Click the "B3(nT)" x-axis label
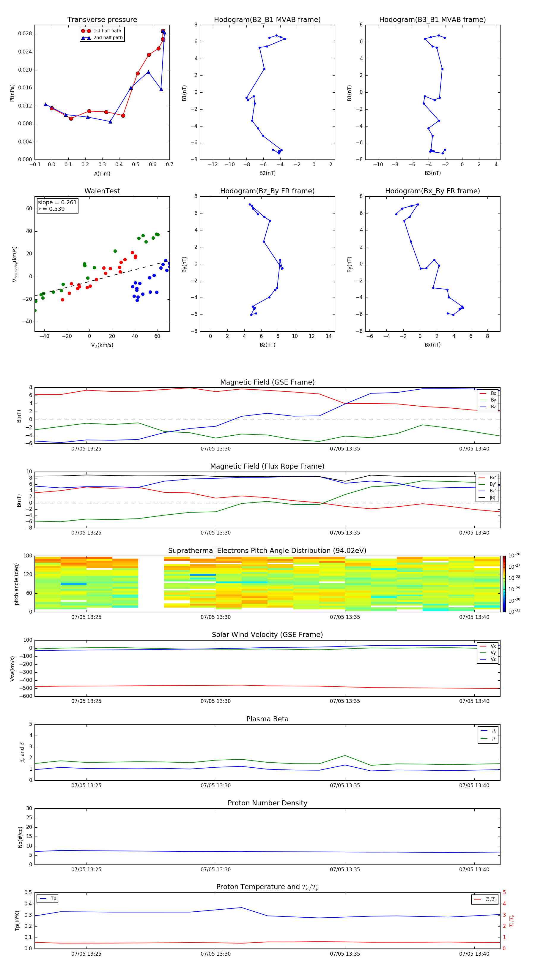This screenshot has width=535, height=980. [432, 173]
